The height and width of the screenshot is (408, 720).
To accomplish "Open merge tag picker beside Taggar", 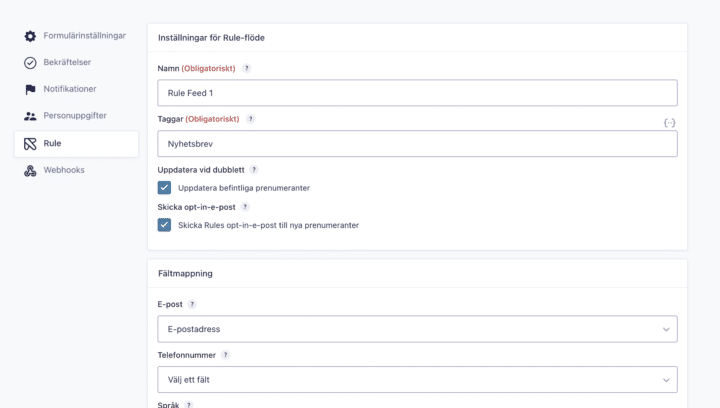I will (x=669, y=122).
